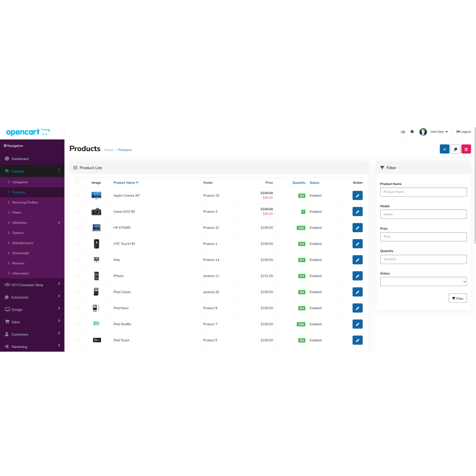Sort products by the Quantity column header
Image resolution: width=476 pixels, height=476 pixels.
coord(299,183)
